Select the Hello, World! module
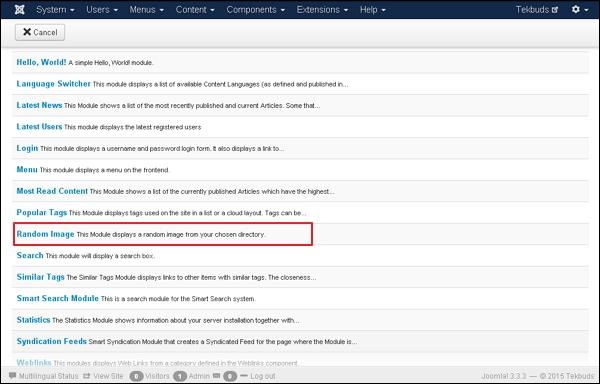Viewport: 600px width, 384px height. (x=41, y=62)
